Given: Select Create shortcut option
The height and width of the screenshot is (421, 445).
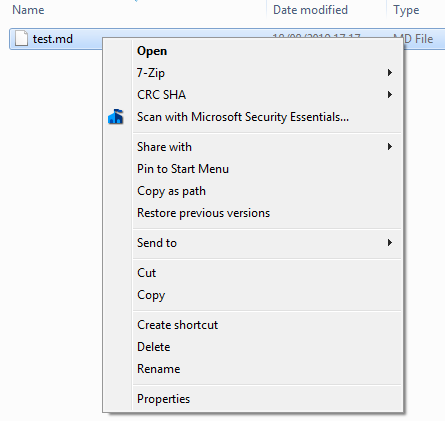Looking at the screenshot, I should (252, 325).
